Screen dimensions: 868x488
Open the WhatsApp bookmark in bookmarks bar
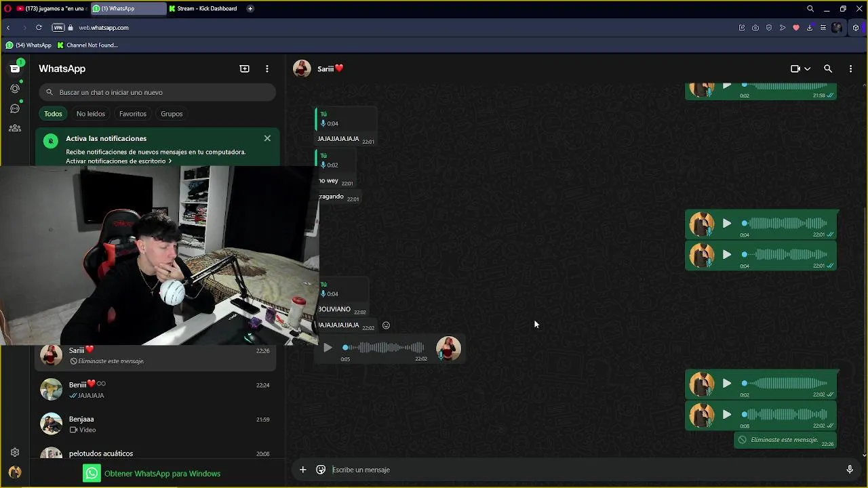28,45
